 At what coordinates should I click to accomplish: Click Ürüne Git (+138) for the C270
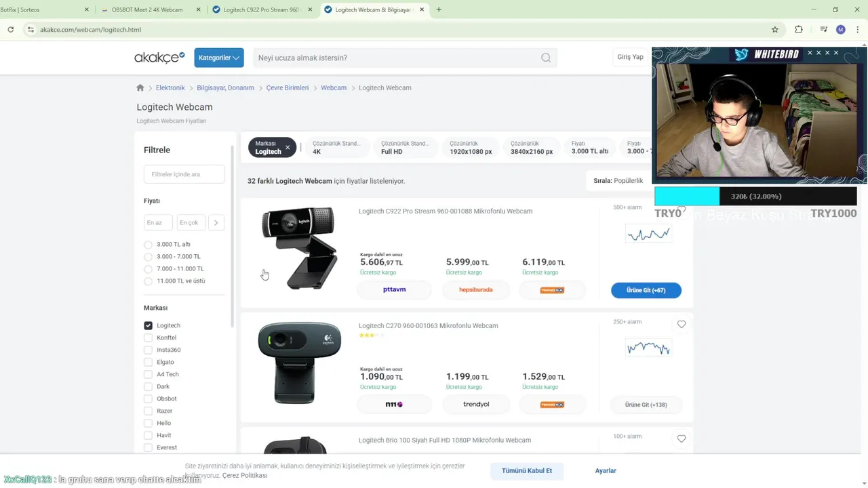[x=646, y=405]
